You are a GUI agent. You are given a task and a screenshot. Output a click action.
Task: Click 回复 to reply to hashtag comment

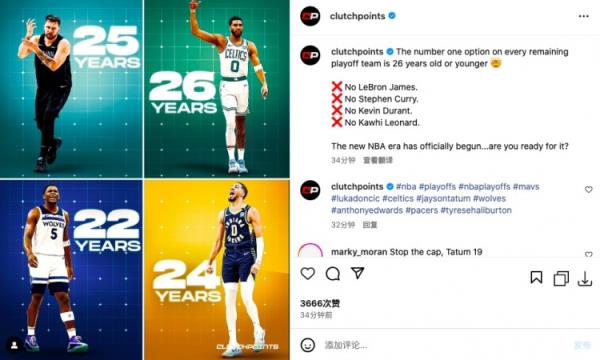[x=370, y=225]
